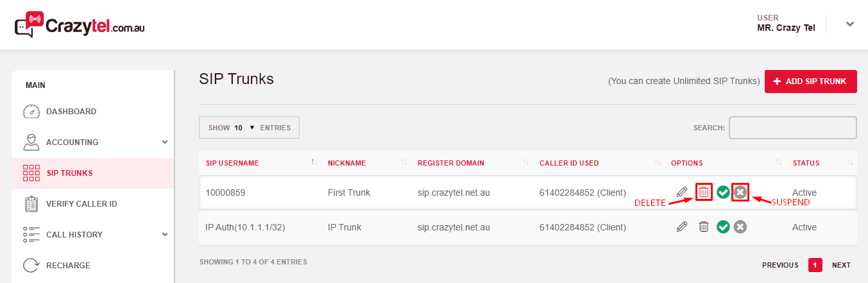Focus the Search input field

pyautogui.click(x=792, y=128)
